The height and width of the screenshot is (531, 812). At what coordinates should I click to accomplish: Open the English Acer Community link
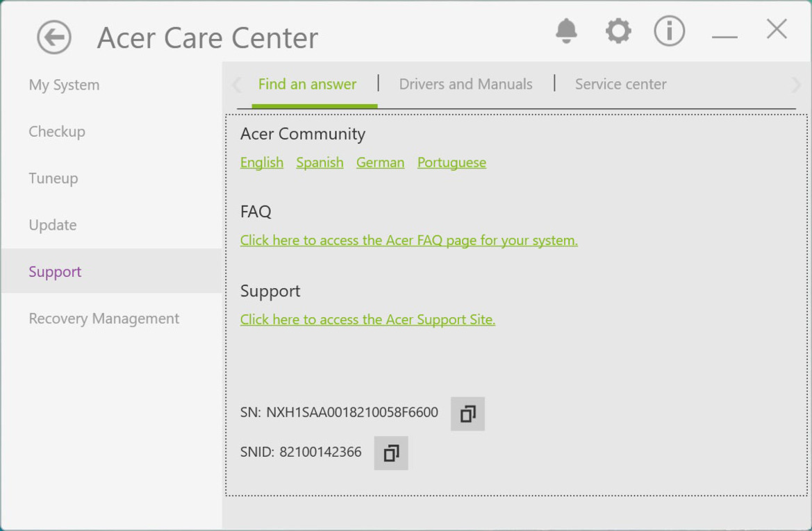coord(261,162)
